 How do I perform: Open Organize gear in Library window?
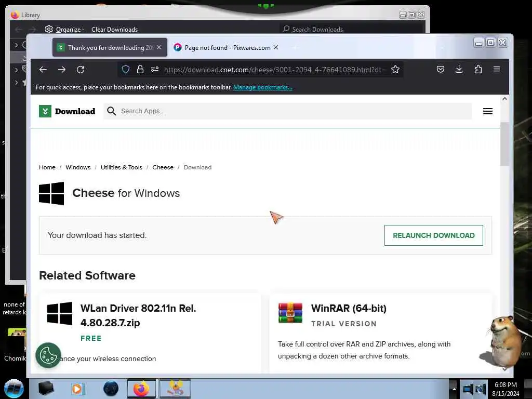coord(49,29)
